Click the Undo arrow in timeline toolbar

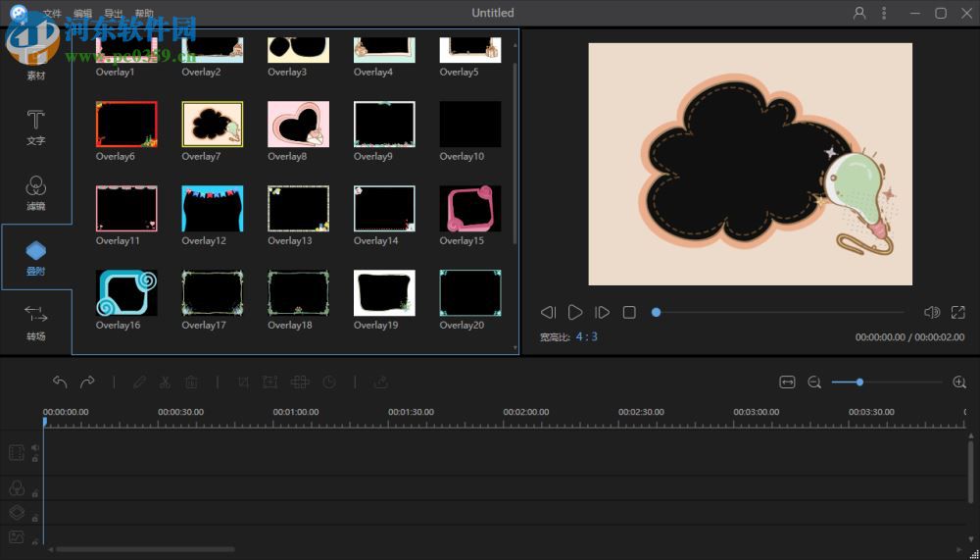60,382
